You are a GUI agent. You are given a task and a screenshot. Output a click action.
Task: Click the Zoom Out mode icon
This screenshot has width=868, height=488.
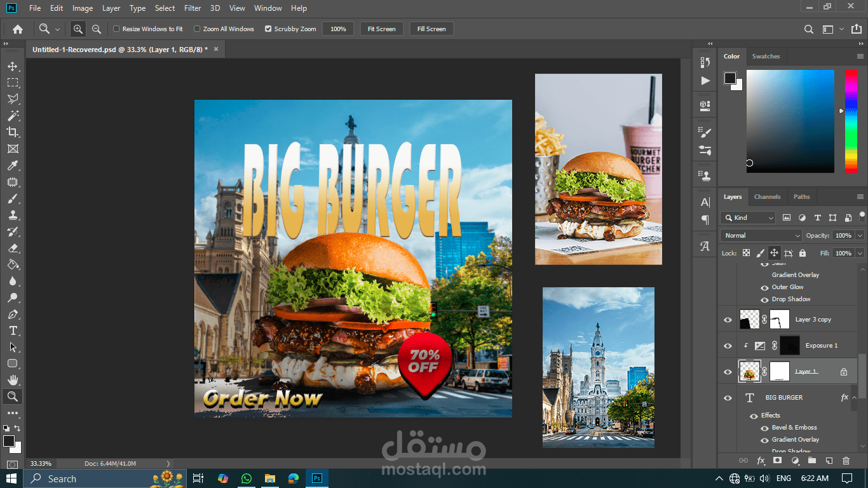point(97,29)
